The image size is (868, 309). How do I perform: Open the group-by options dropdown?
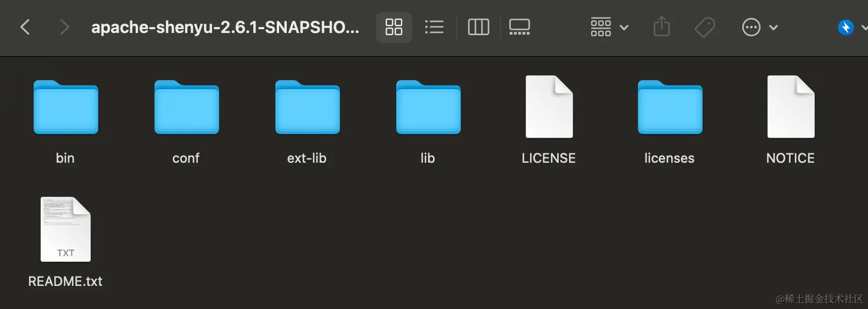pyautogui.click(x=609, y=27)
